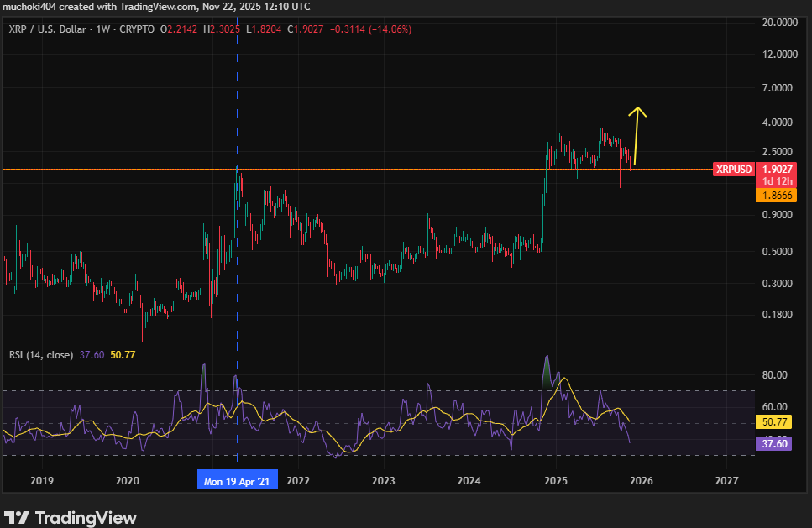Viewport: 812px width, 528px height.
Task: Click the red XRPUSD price label
Action: (732, 169)
